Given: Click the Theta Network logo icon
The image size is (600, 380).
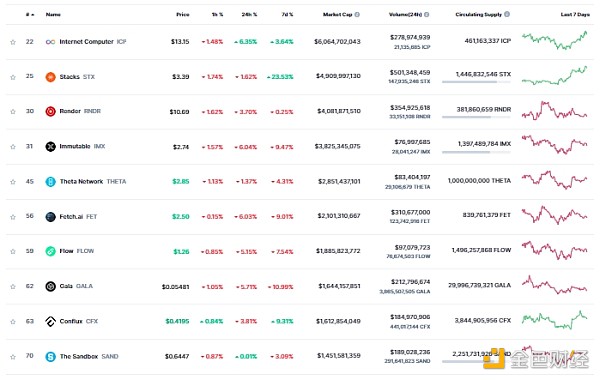Looking at the screenshot, I should click(51, 182).
